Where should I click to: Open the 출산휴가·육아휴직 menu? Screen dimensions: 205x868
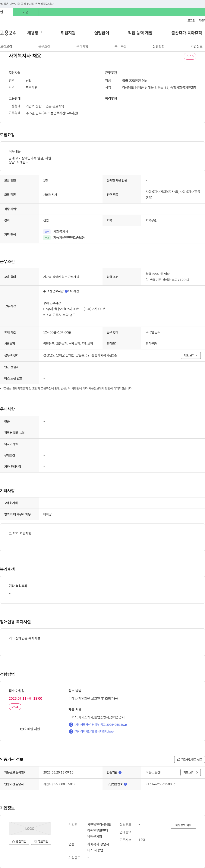coord(186,33)
